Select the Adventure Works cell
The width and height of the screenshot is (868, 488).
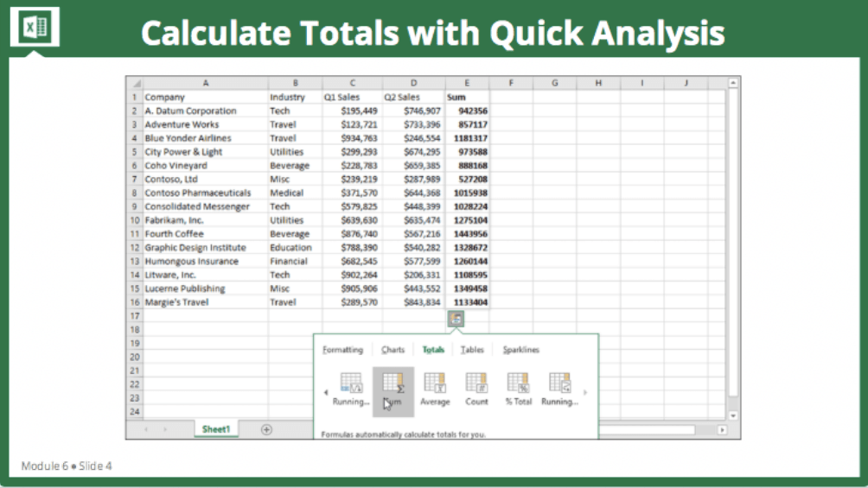[206, 124]
